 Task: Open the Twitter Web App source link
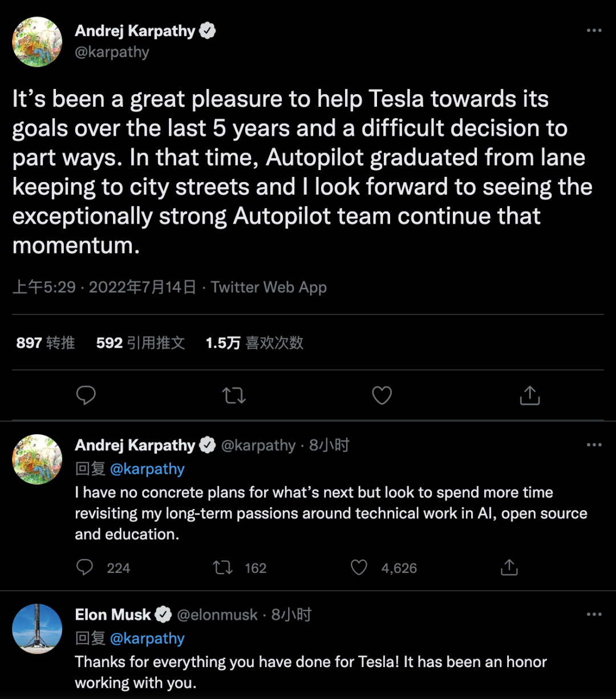coord(269,287)
